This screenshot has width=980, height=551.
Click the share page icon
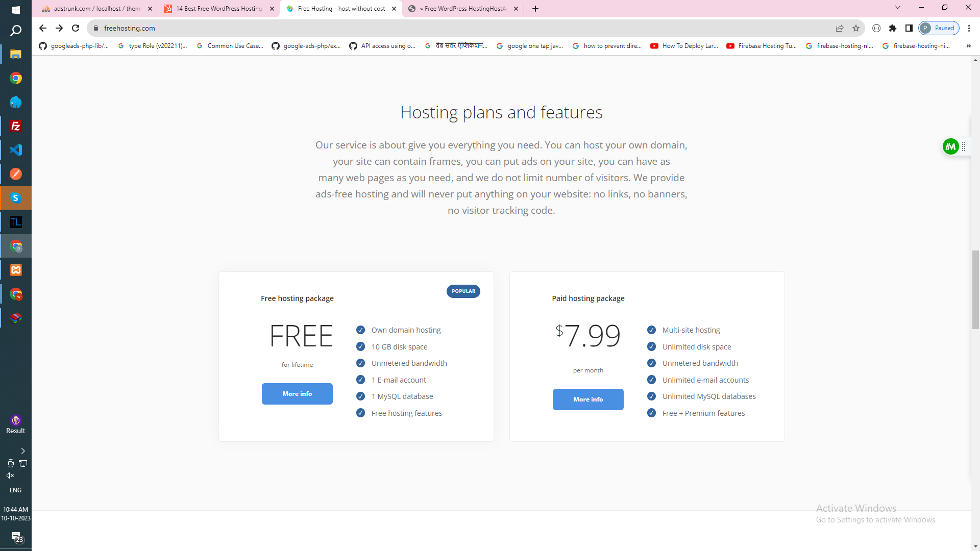click(840, 28)
